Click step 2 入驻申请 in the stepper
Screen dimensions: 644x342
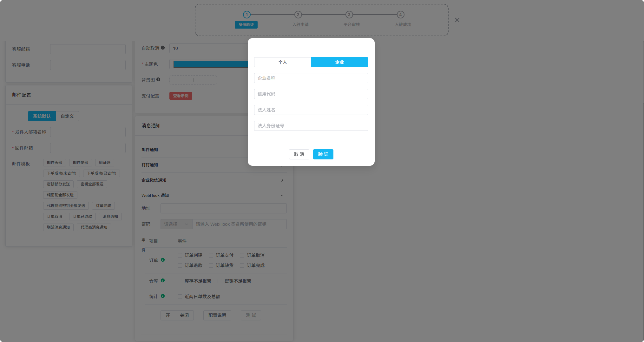pos(298,14)
